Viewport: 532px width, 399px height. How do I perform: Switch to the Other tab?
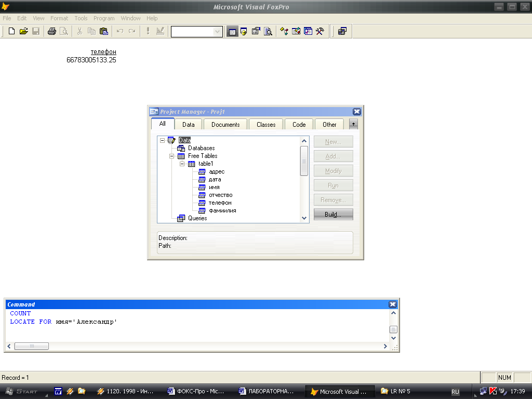click(x=329, y=125)
